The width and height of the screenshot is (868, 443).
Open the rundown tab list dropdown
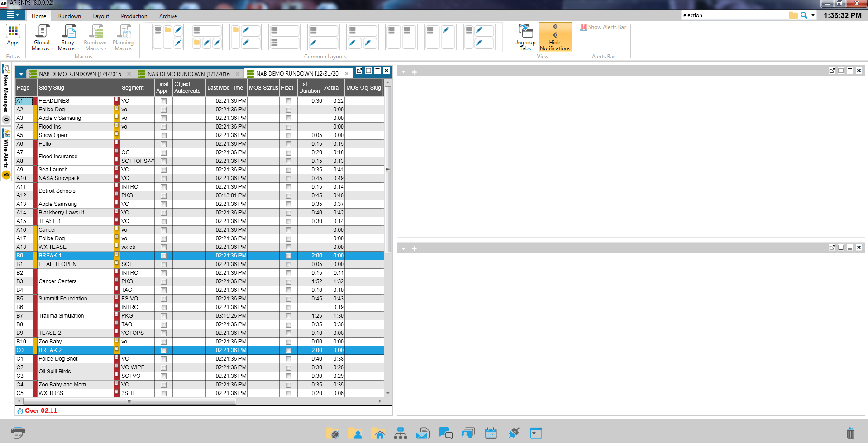[21, 74]
